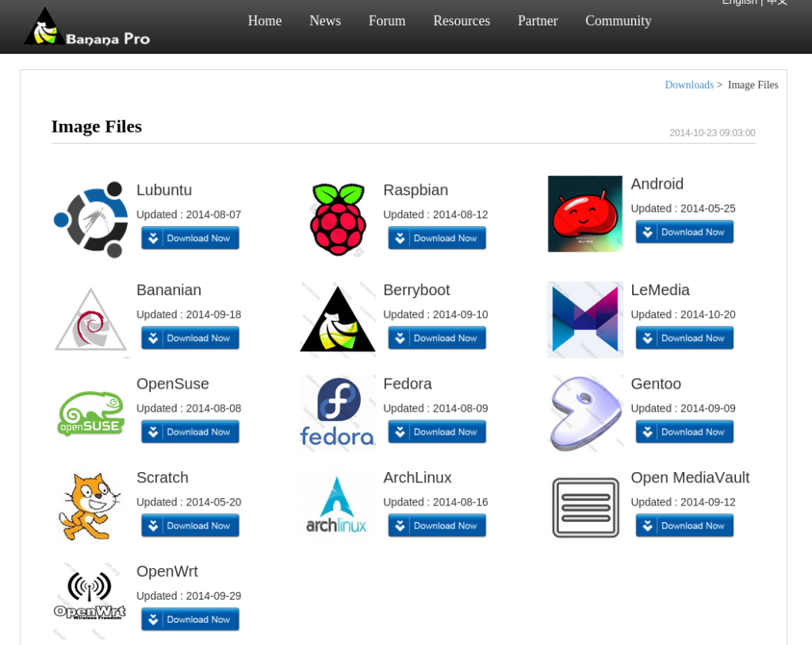Click the Gentoo logo icon
812x645 pixels.
coord(585,413)
